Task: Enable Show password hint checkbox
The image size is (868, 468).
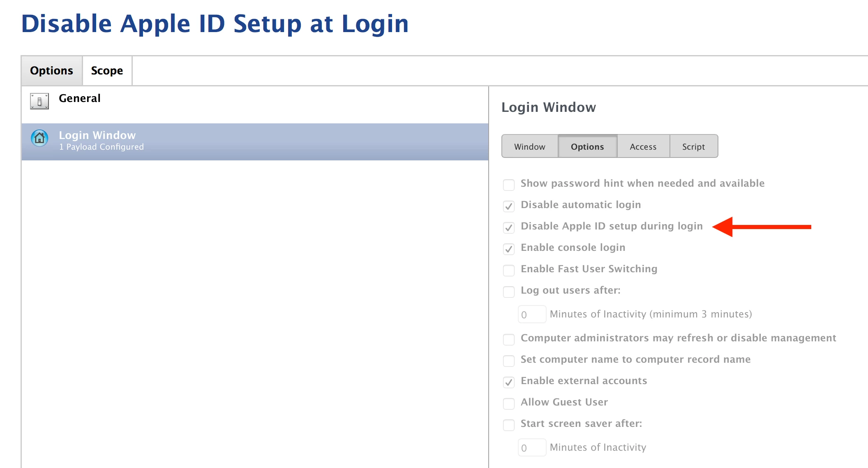Action: click(x=509, y=185)
